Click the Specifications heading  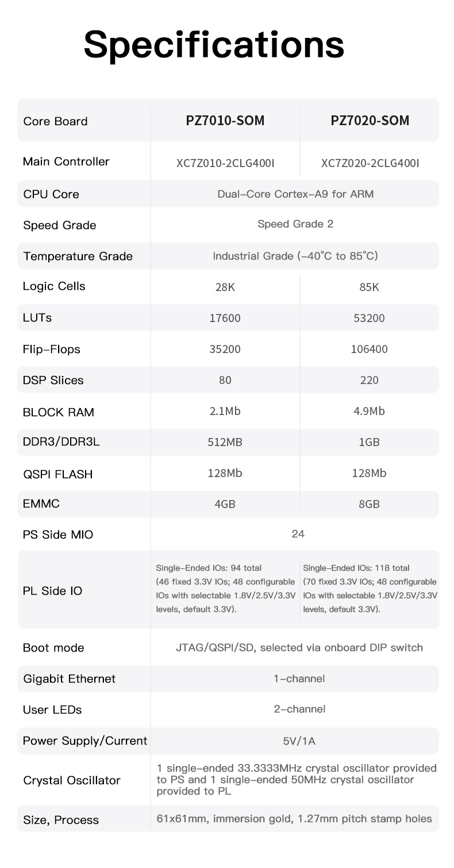pyautogui.click(x=214, y=45)
